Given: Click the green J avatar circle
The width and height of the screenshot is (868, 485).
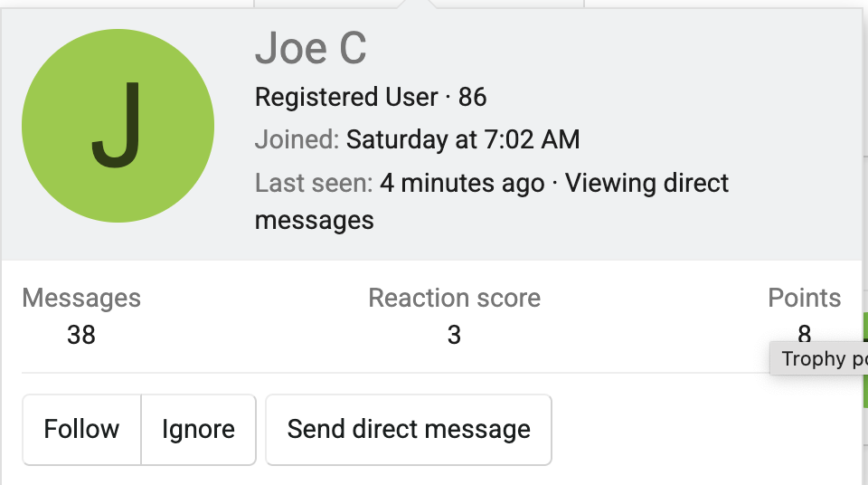Looking at the screenshot, I should pyautogui.click(x=118, y=126).
